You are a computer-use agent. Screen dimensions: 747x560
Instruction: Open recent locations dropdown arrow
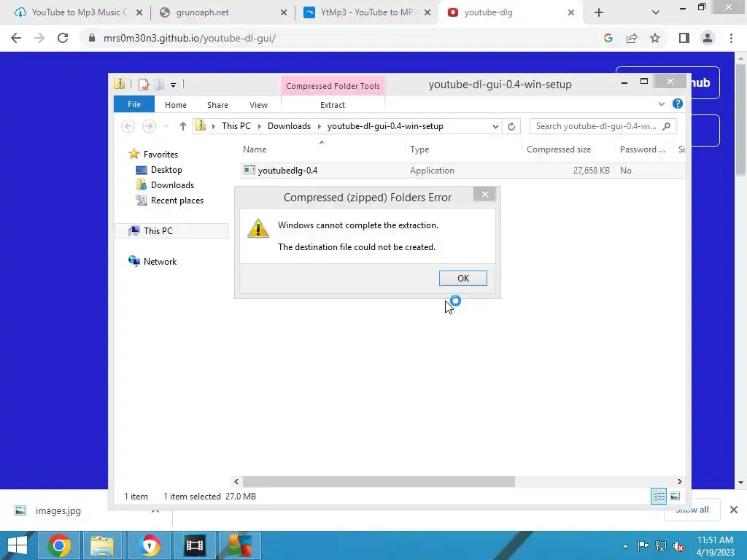coord(166,126)
